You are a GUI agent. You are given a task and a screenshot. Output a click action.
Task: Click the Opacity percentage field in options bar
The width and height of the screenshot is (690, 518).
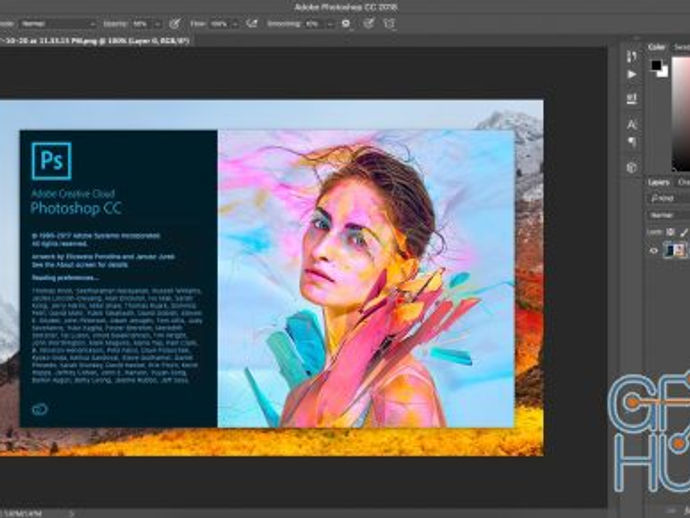tap(141, 24)
